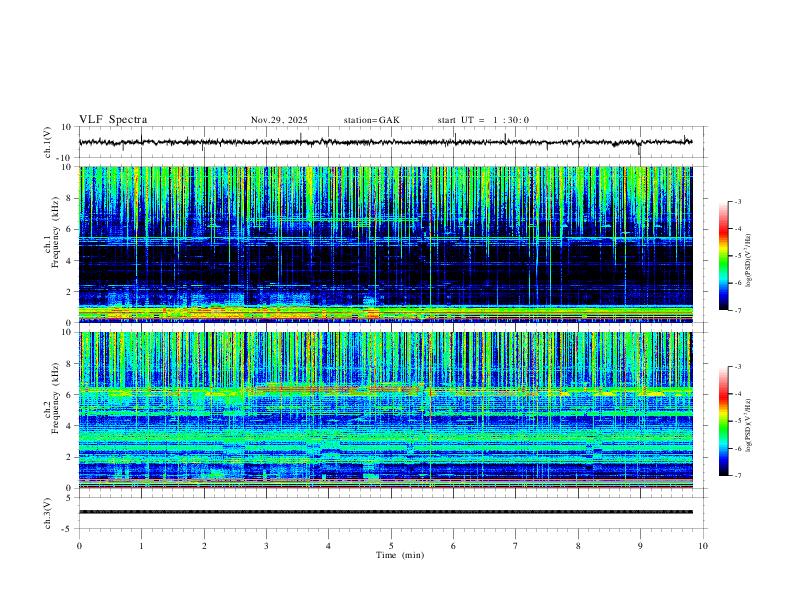792x612 pixels.
Task: Click inside the ch.2 spectrogram panel
Action: (386, 410)
